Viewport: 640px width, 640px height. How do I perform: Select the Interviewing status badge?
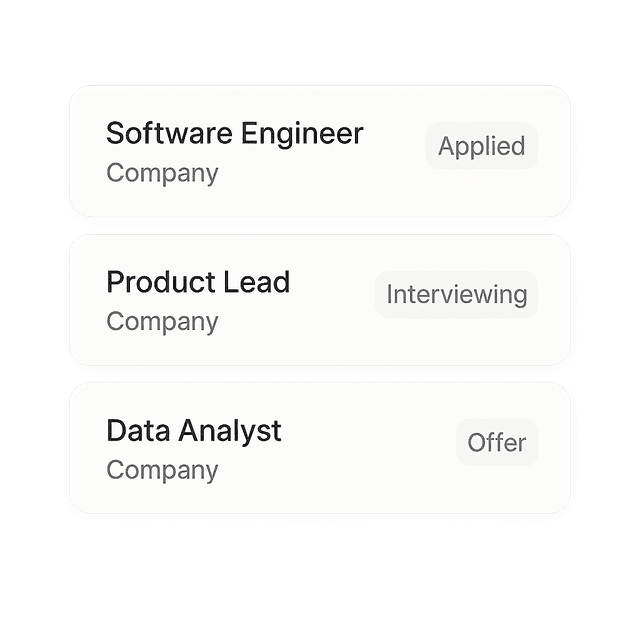(x=456, y=295)
